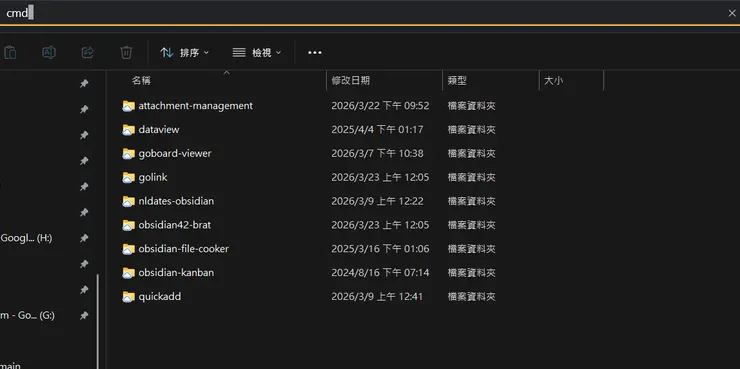Click the obsidian42-brat folder name
This screenshot has height=369, width=740.
175,225
